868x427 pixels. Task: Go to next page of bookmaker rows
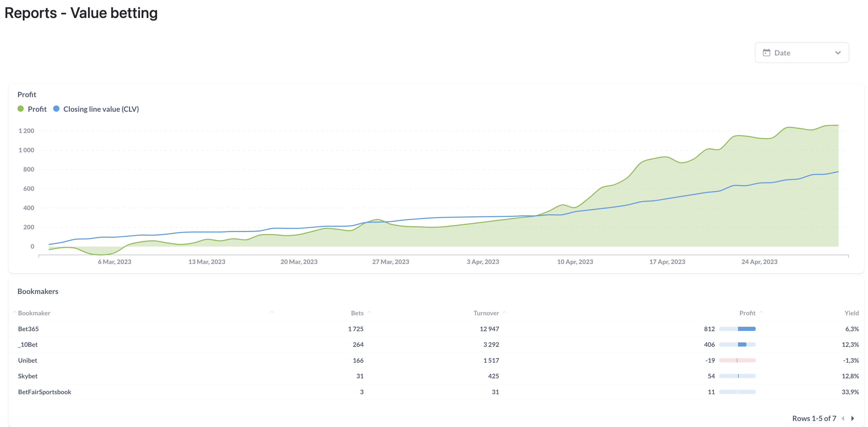(x=853, y=418)
